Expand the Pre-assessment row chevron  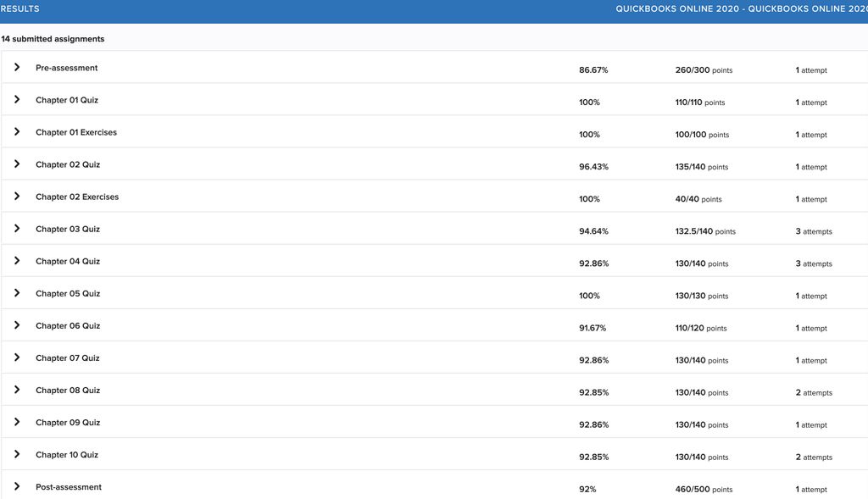click(x=17, y=67)
